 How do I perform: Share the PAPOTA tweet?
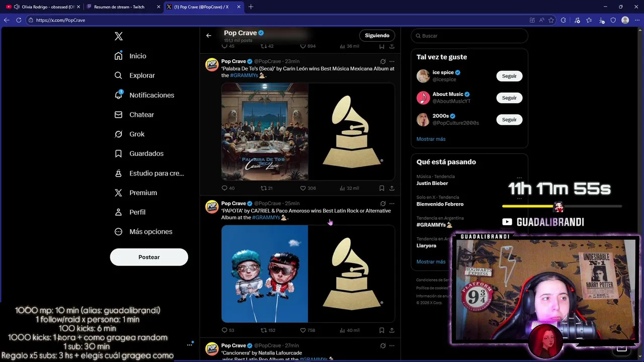pyautogui.click(x=392, y=330)
